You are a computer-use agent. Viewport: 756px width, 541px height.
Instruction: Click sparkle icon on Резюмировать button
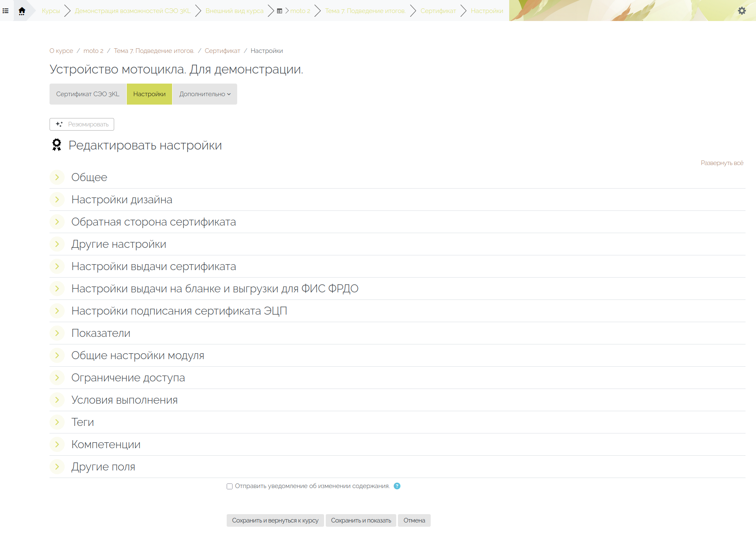tap(59, 124)
